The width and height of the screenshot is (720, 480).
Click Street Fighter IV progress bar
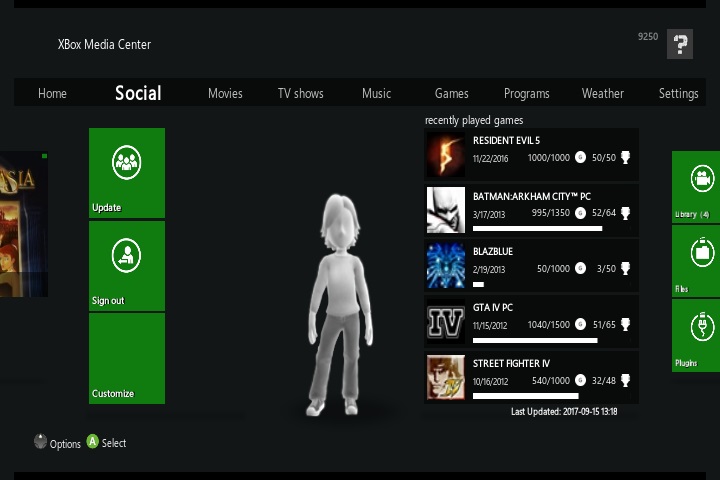526,396
